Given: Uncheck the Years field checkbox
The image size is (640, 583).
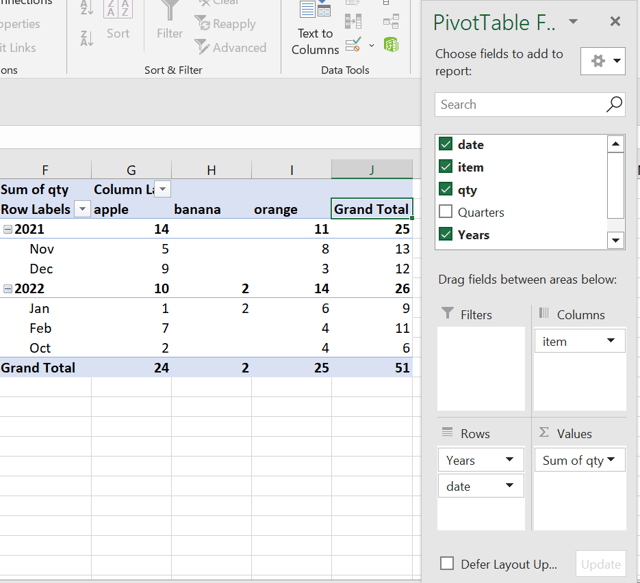Looking at the screenshot, I should point(445,234).
